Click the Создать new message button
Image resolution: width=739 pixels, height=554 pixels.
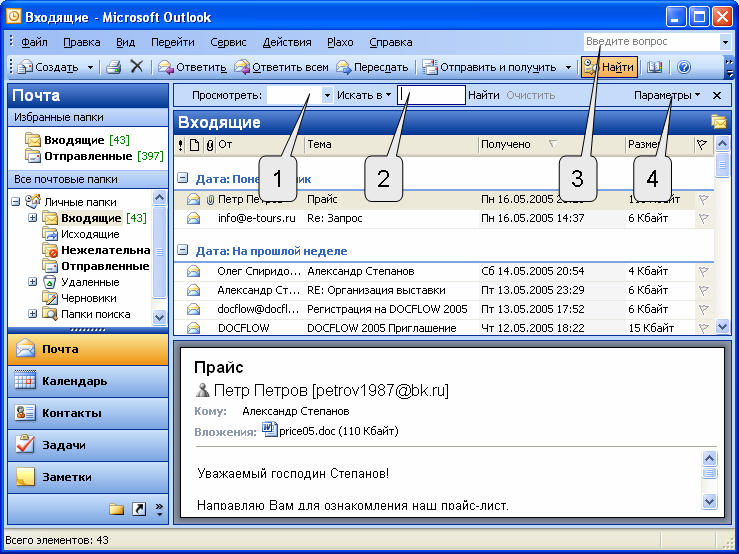[48, 67]
